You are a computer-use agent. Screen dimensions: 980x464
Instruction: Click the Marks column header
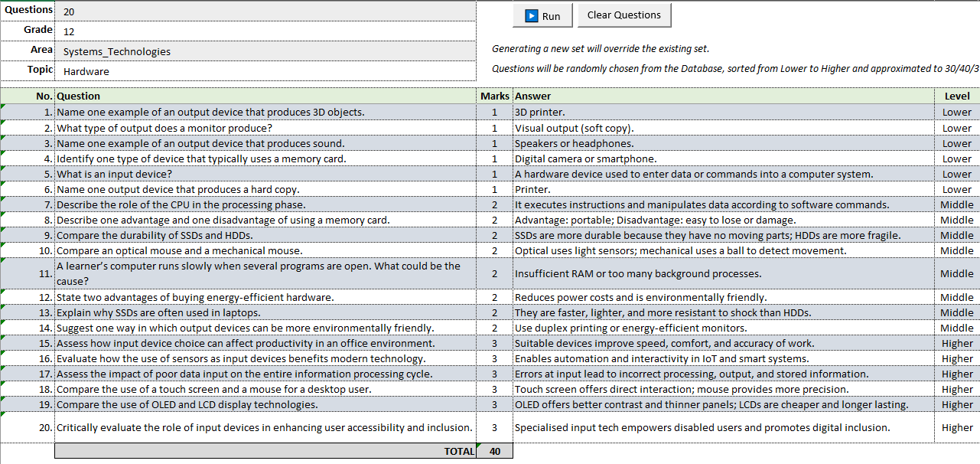pyautogui.click(x=494, y=96)
